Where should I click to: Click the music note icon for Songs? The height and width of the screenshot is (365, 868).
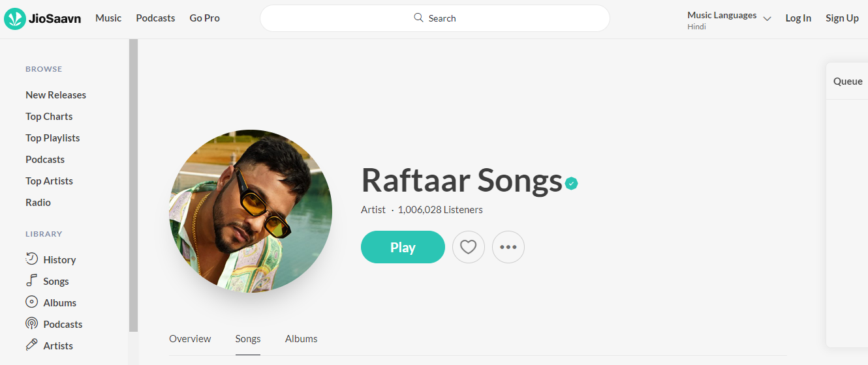pyautogui.click(x=32, y=281)
